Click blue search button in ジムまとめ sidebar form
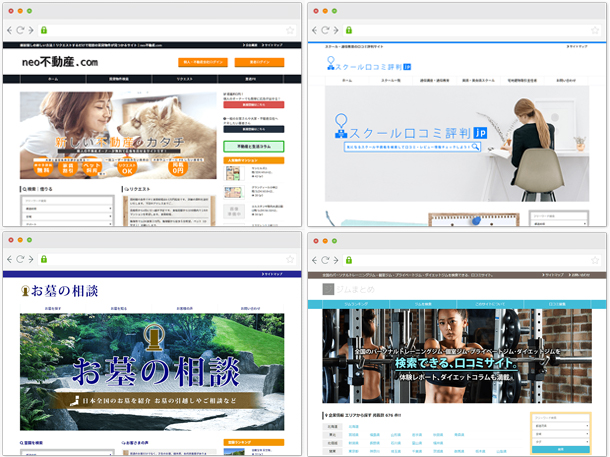The height and width of the screenshot is (457, 610). (561, 449)
